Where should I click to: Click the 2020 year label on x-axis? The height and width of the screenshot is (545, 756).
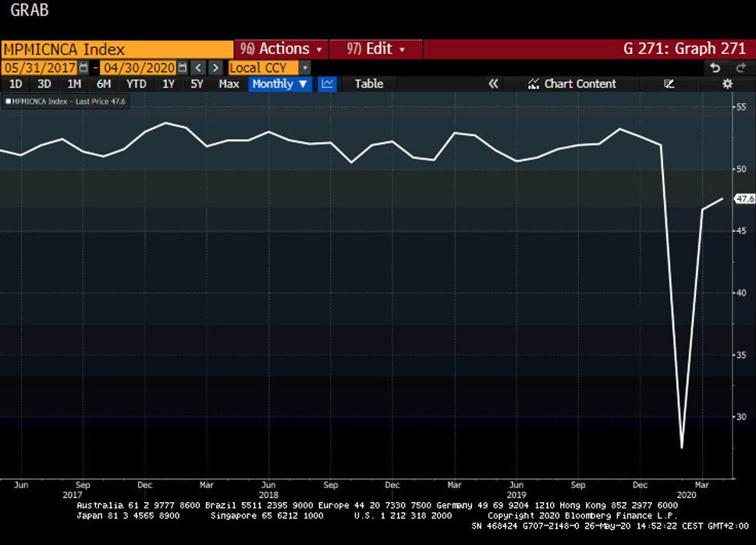point(687,495)
